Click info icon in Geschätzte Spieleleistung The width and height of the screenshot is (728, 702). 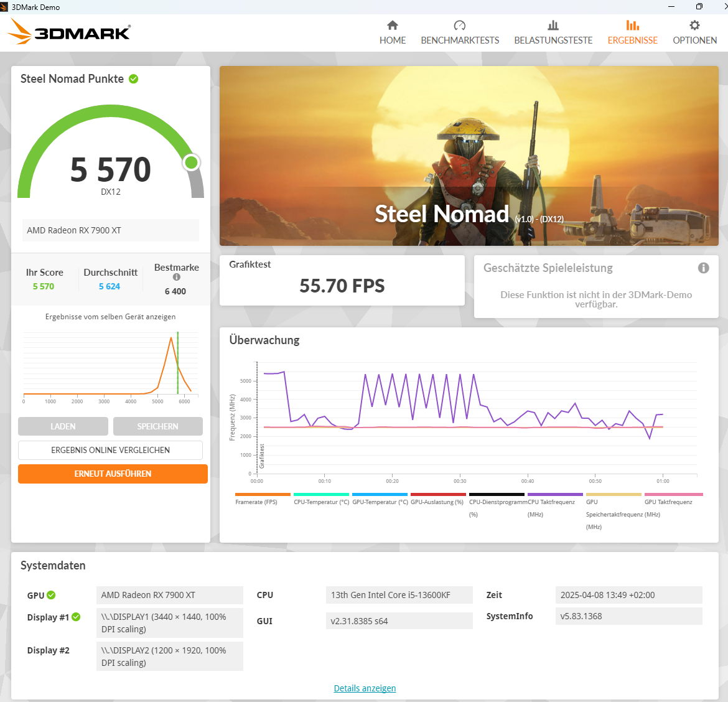pos(703,268)
